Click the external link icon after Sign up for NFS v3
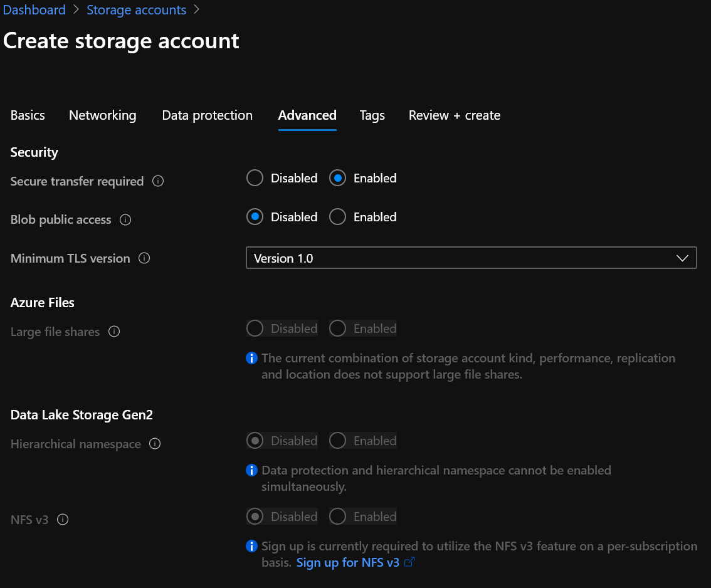Screen dimensions: 711x588 (409, 562)
